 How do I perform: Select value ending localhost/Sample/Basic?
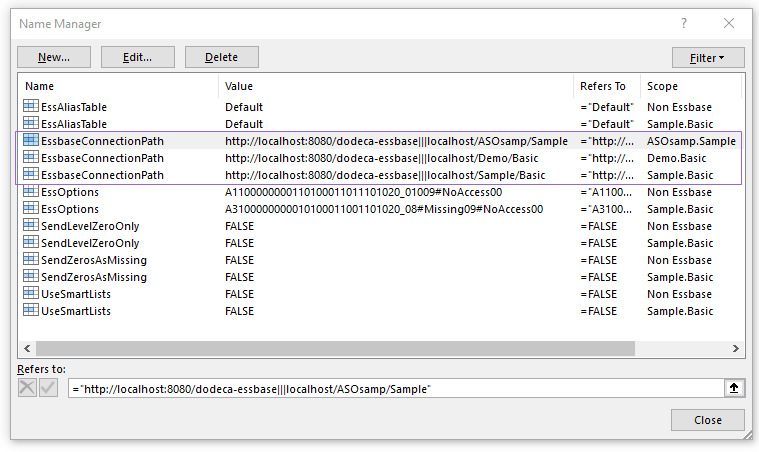coord(385,175)
